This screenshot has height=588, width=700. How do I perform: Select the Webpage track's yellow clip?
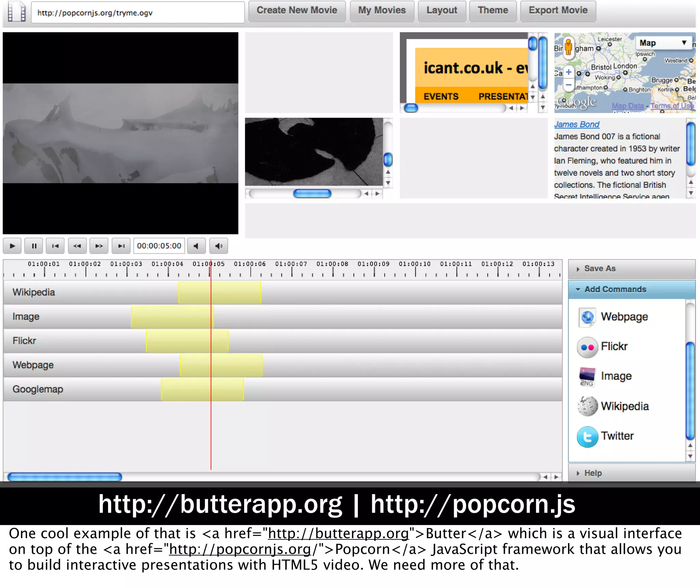coord(221,365)
